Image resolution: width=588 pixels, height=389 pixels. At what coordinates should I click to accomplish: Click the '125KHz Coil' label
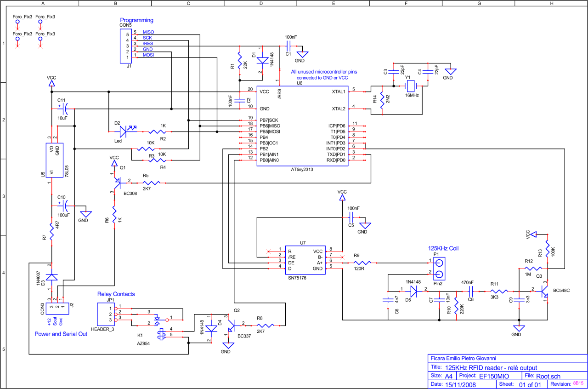(x=444, y=248)
